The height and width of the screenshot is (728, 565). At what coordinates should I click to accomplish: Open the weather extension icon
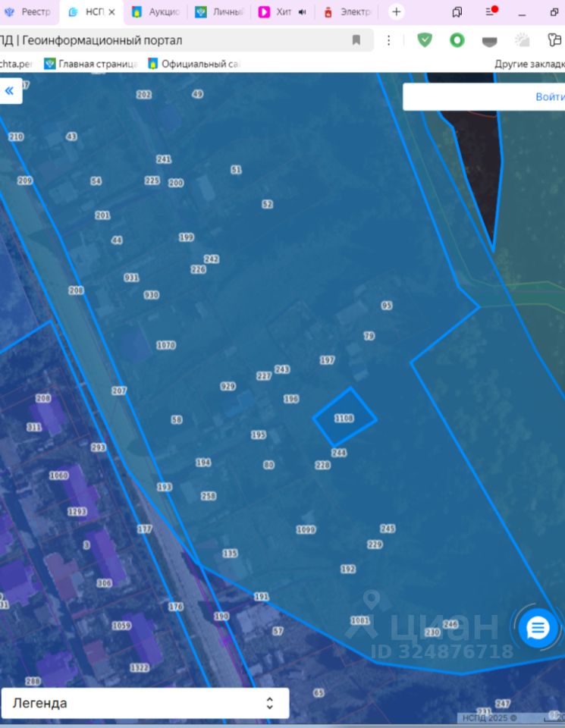pos(523,40)
